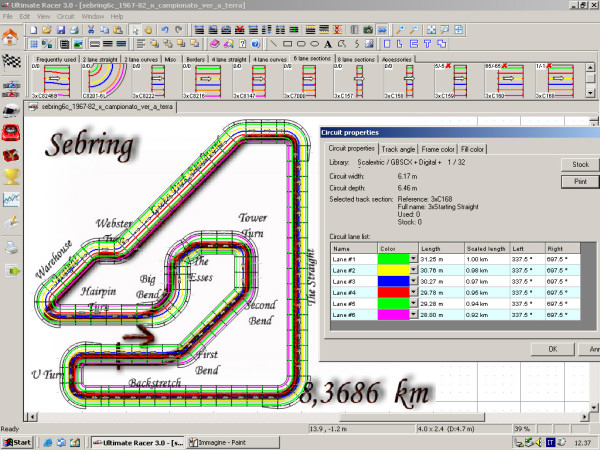600x450 pixels.
Task: Click the home icon in left sidebar
Action: coord(11,38)
